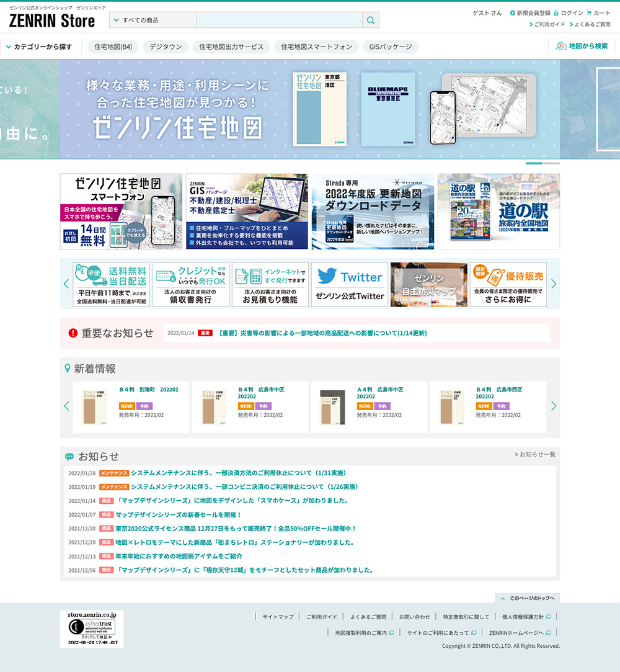Open footer お問い合わせ link
Screen dimensions: 620x672
pyautogui.click(x=415, y=617)
